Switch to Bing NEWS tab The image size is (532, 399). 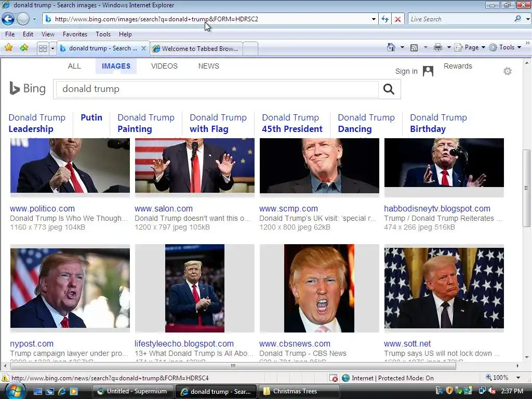click(209, 66)
